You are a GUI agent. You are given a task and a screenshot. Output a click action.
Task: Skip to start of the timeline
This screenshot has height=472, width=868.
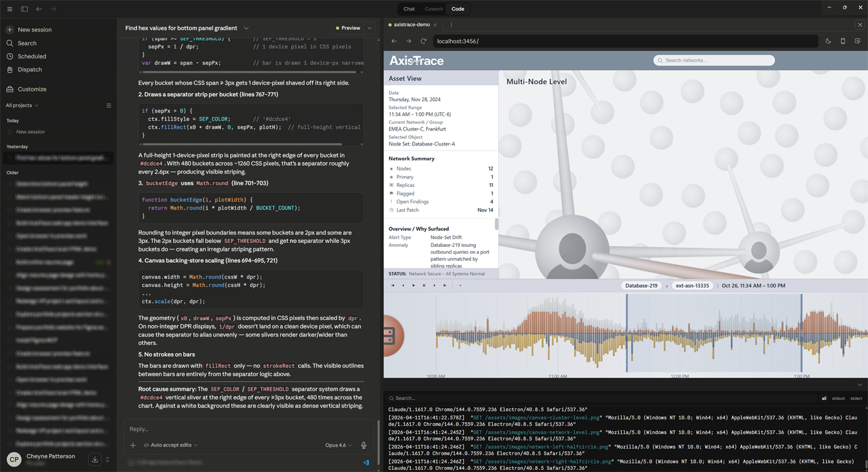tap(392, 286)
